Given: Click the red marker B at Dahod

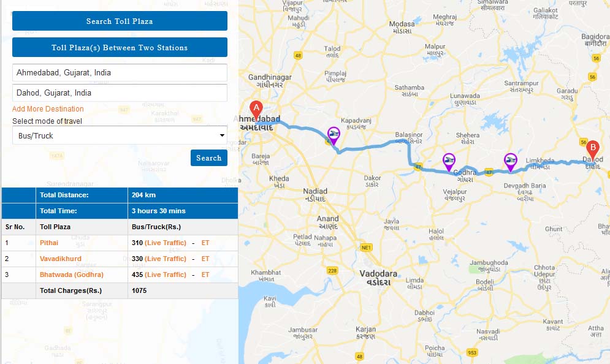Looking at the screenshot, I should 592,149.
